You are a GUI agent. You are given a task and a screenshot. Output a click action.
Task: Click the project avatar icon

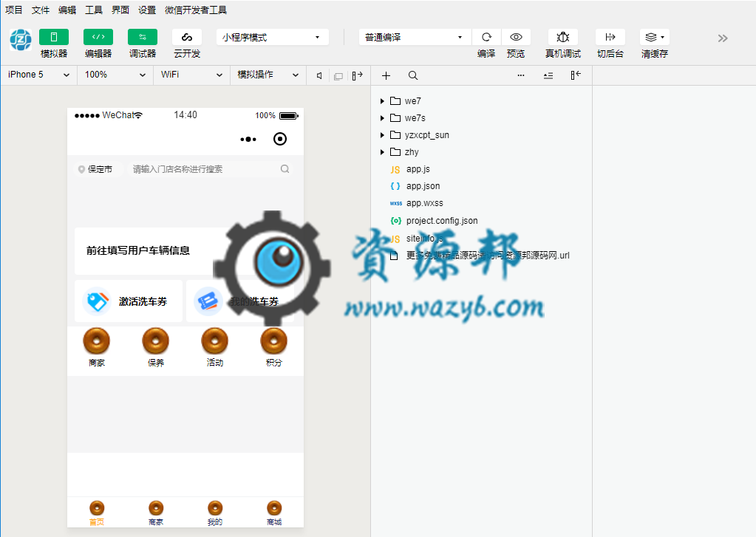[x=21, y=40]
